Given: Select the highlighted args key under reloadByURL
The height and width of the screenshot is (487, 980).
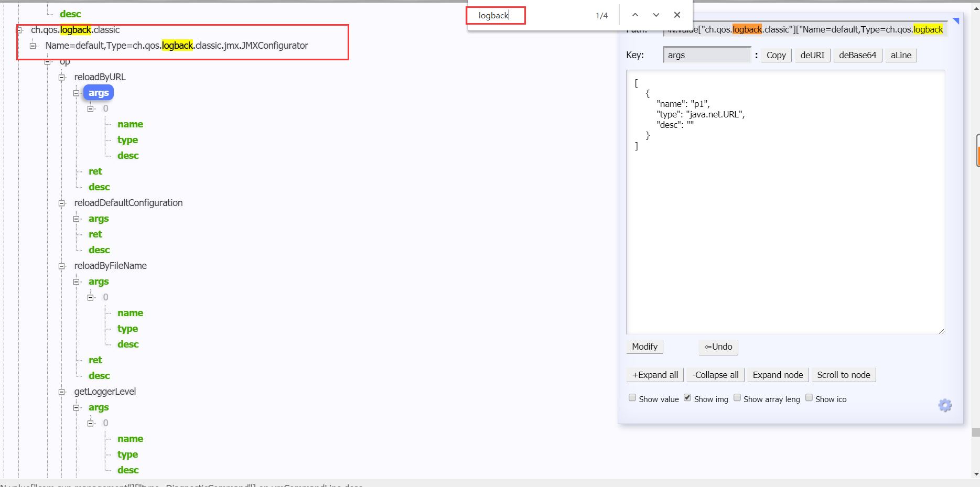Looking at the screenshot, I should tap(99, 93).
